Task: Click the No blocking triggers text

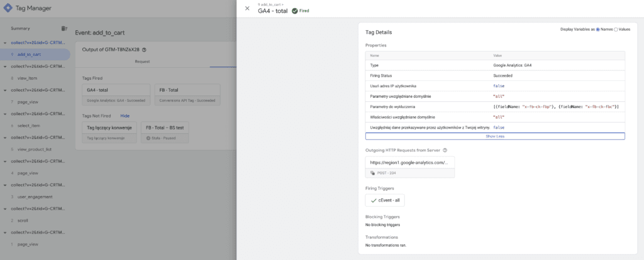Action: tap(382, 225)
